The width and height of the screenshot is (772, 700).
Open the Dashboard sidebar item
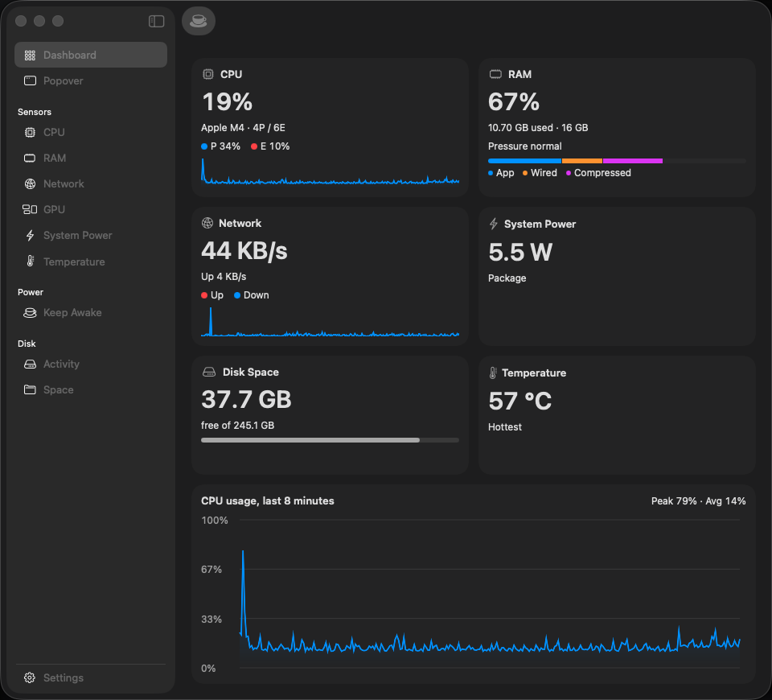click(91, 55)
